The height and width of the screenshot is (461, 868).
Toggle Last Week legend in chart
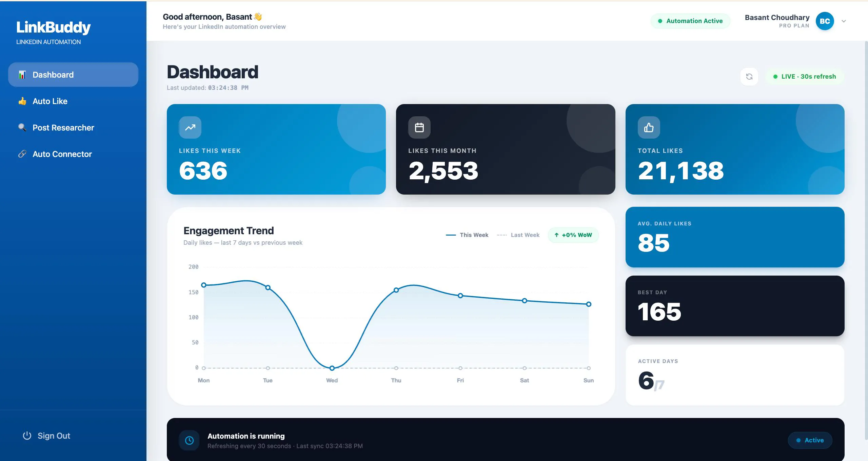[x=518, y=235]
